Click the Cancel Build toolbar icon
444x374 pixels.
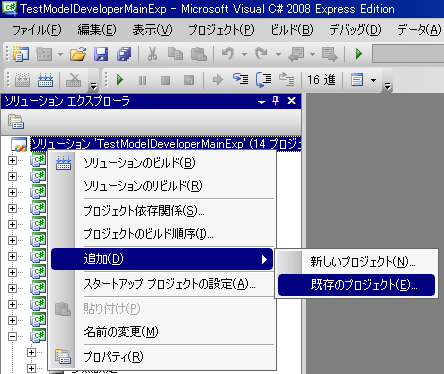pos(74,80)
